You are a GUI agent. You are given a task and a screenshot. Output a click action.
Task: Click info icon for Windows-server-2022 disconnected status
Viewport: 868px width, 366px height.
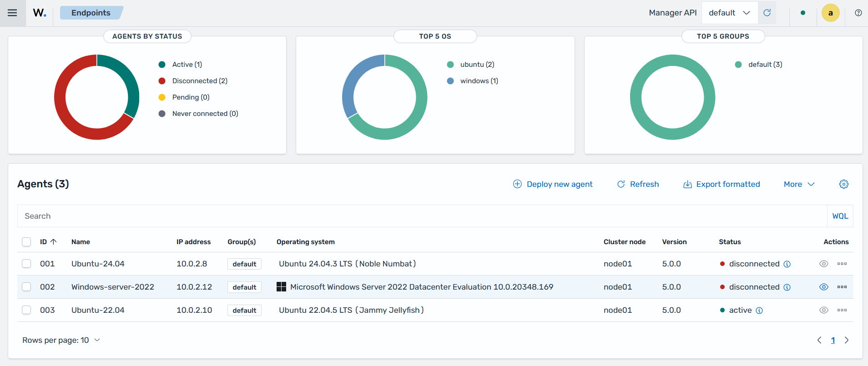click(787, 287)
